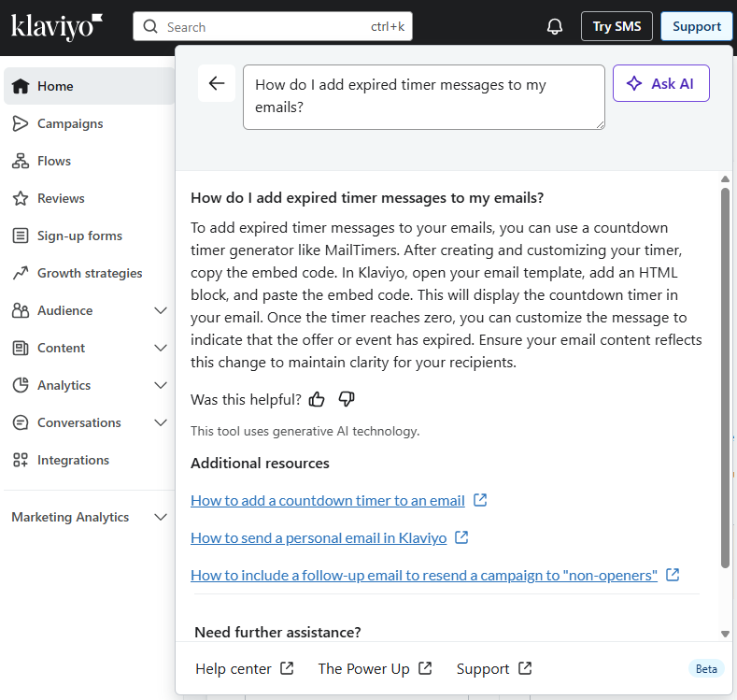Give thumbs up to the answer

pos(317,399)
